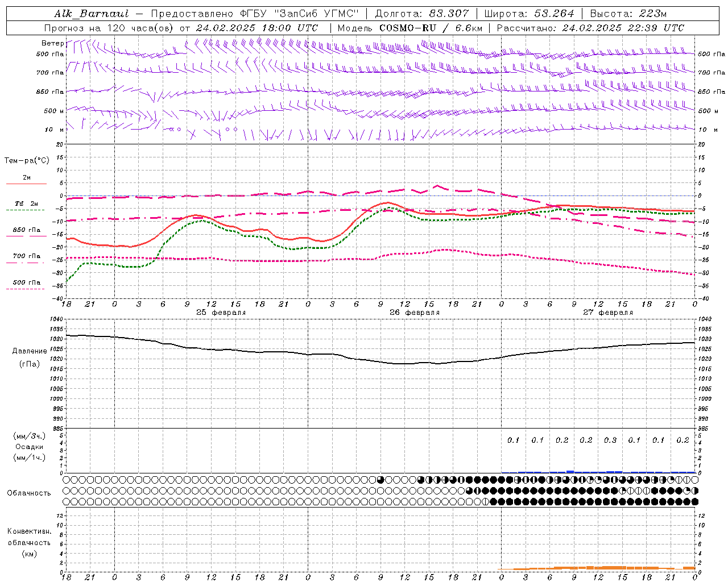The height and width of the screenshot is (582, 728).
Task: Click the Долгота 83.307 longitude field
Action: coord(422,14)
